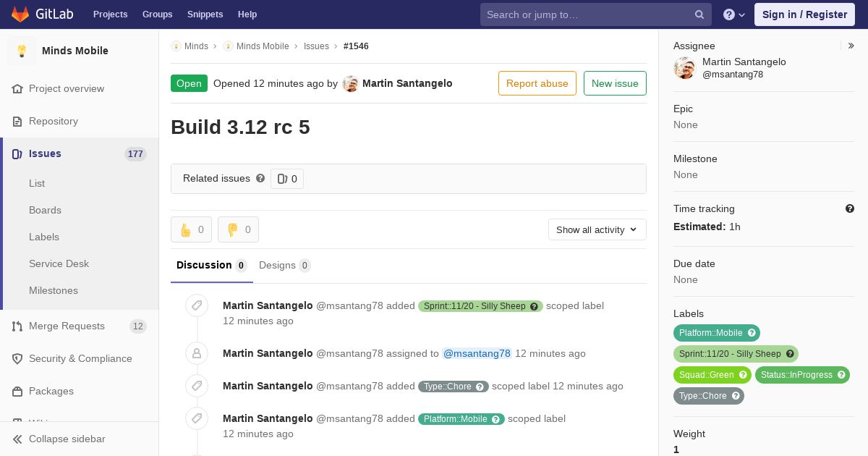
Task: Open Help in the top navigation
Action: pos(247,14)
